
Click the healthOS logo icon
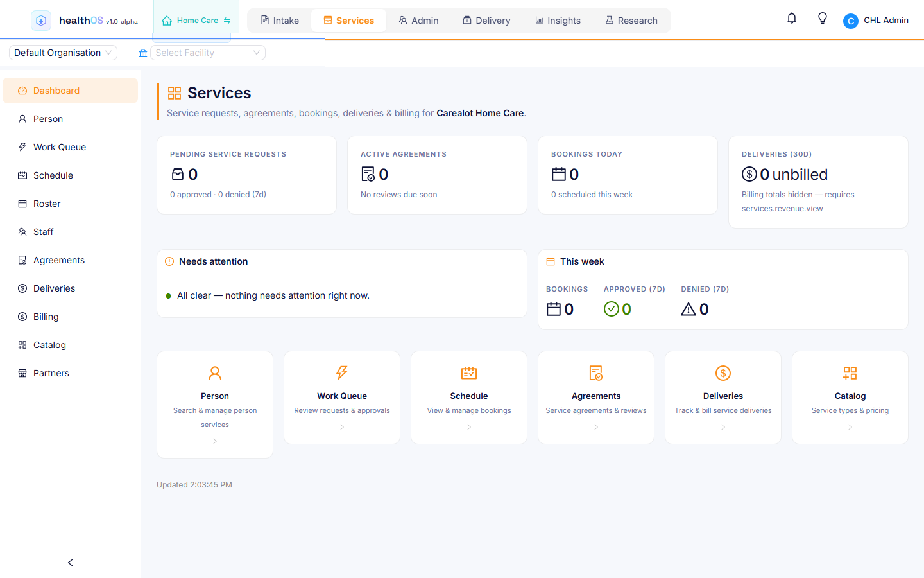coord(41,21)
